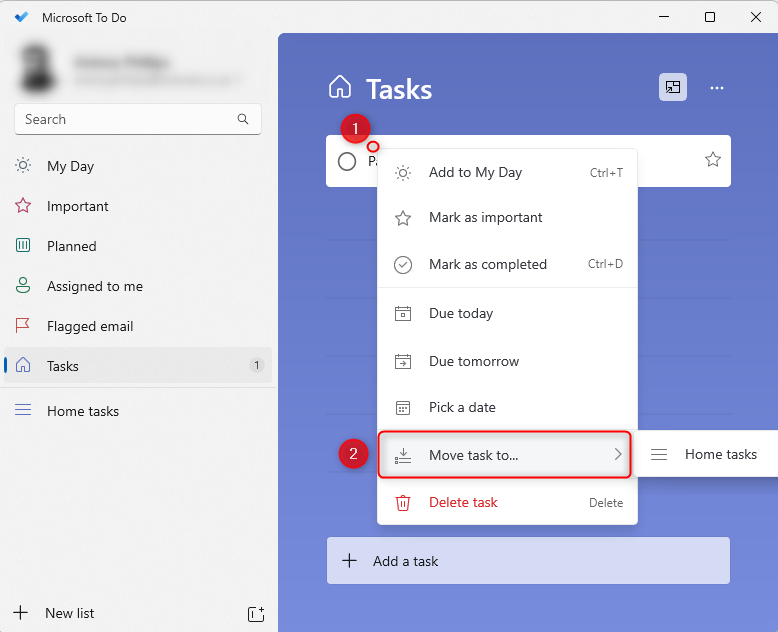Click inside the Search text box

[x=125, y=119]
